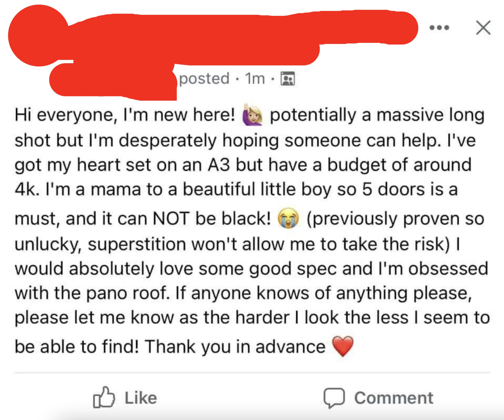The image size is (504, 420).
Task: Click the redacted text left of 'posted'
Action: tap(113, 80)
